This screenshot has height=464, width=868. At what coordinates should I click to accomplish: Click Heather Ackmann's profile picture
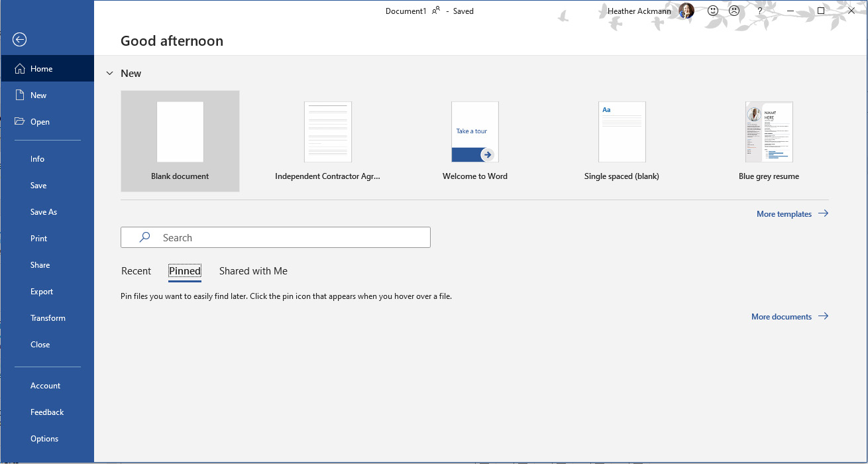[x=686, y=11]
